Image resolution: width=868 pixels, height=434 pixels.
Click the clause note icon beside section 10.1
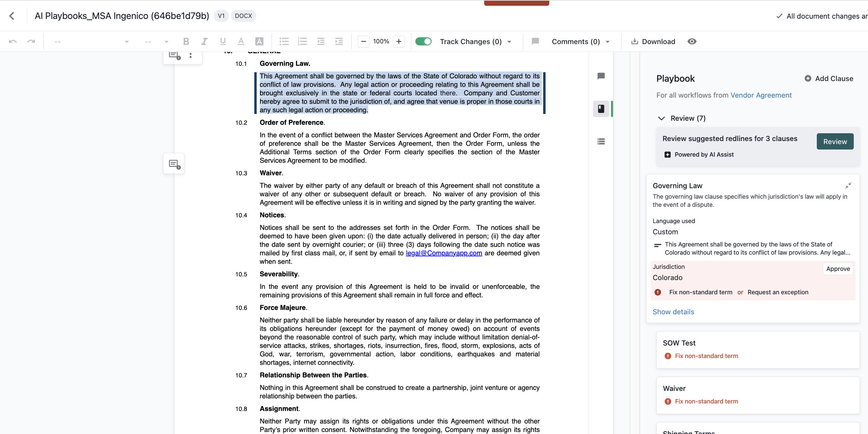click(175, 55)
